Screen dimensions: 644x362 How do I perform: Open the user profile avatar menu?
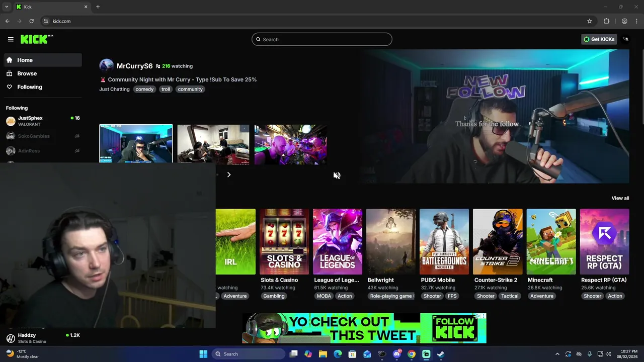click(x=625, y=39)
